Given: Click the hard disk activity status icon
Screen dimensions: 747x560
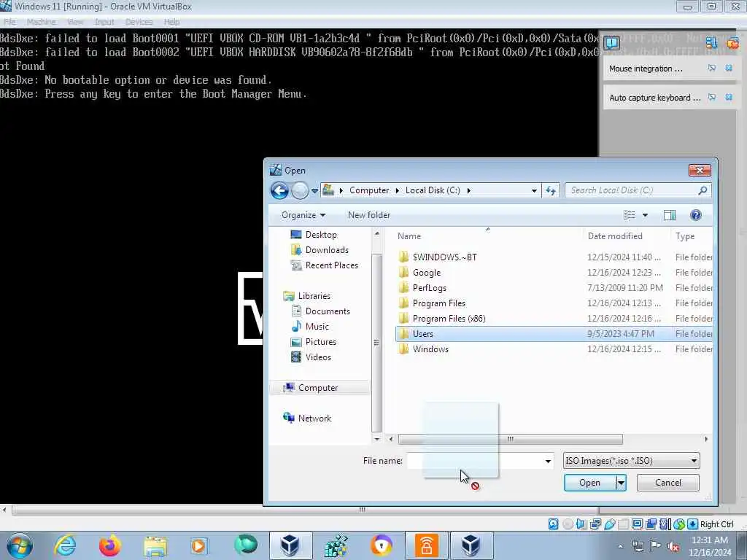Looking at the screenshot, I should tap(554, 524).
